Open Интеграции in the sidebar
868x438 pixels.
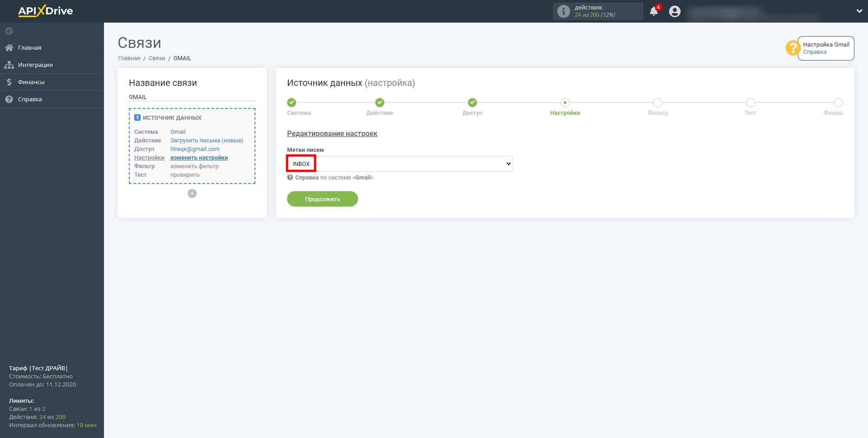52,65
